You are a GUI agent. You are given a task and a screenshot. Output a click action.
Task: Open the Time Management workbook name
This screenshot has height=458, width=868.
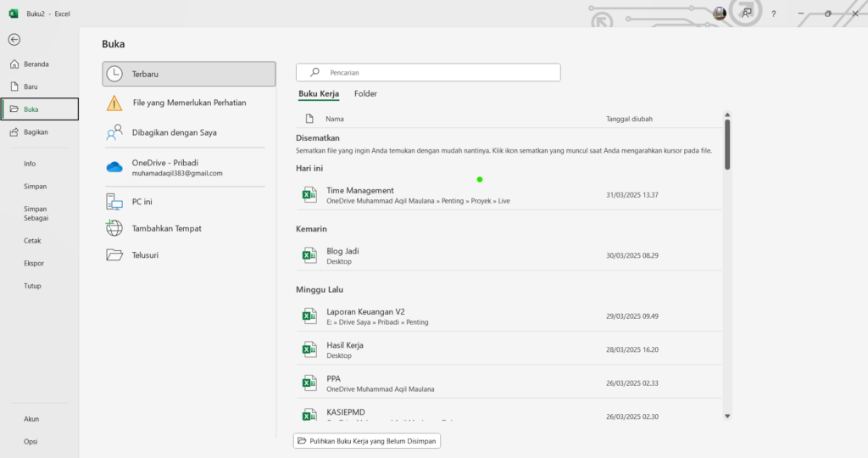point(359,190)
